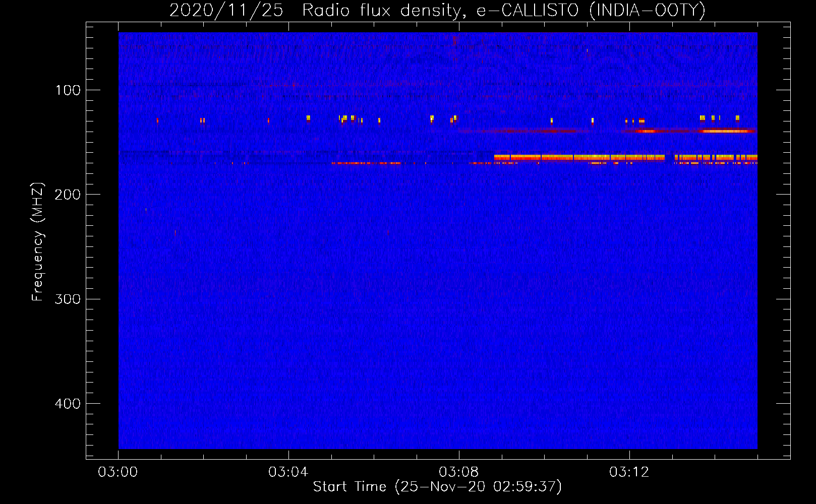Click the 200 MHz frequency tick label

pyautogui.click(x=68, y=195)
